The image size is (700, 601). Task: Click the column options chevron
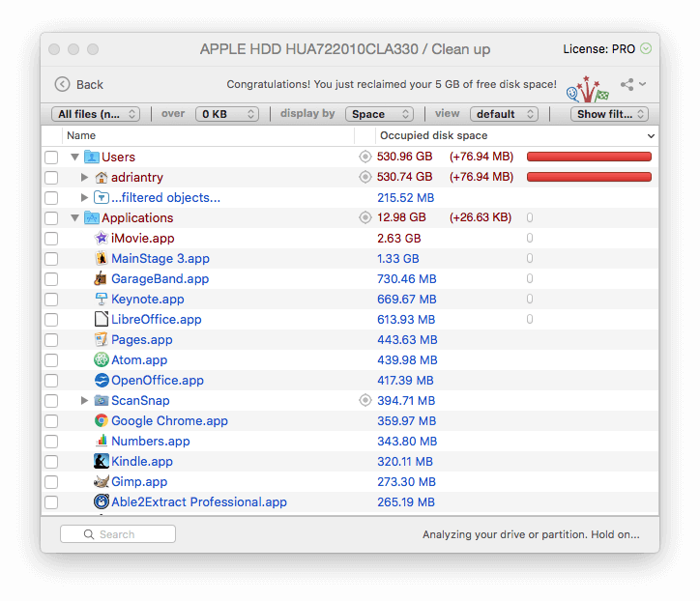651,135
